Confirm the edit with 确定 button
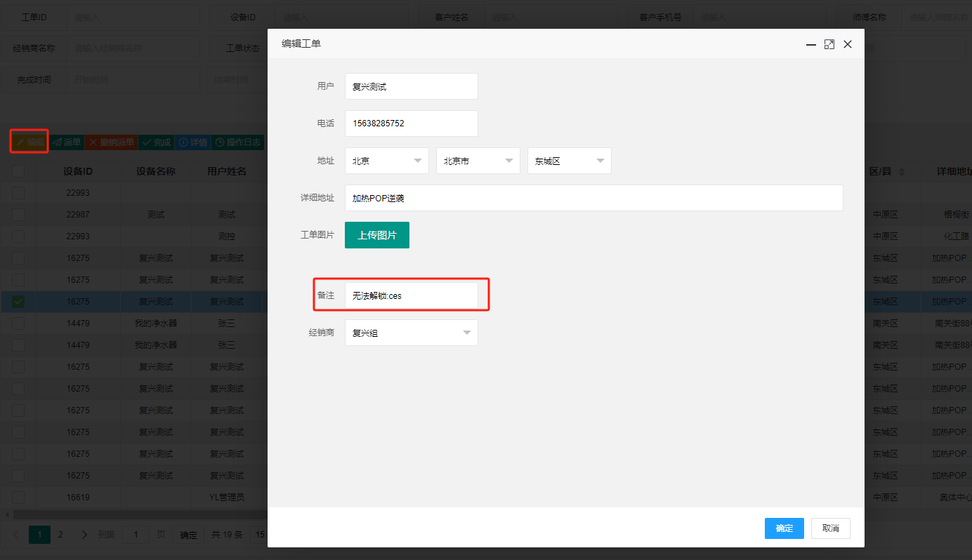This screenshot has height=560, width=972. 784,528
